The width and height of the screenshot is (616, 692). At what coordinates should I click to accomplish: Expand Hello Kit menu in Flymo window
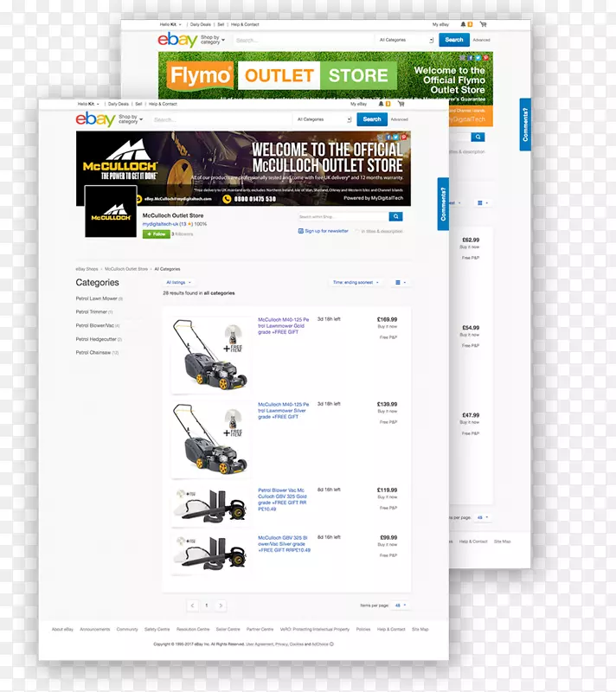click(170, 25)
